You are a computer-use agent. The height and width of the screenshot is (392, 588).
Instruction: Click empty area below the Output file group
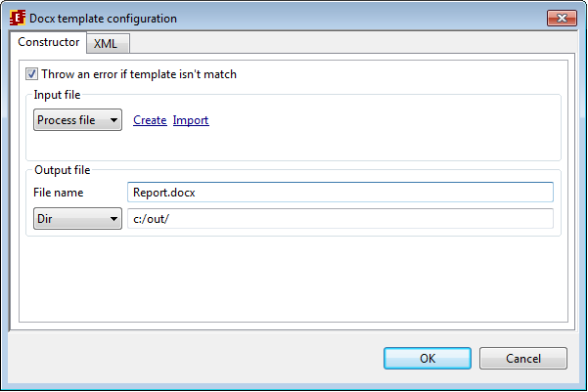[294, 279]
